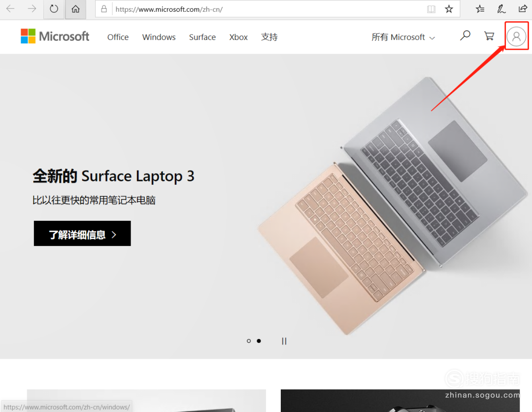Click the add notes pen icon

[x=501, y=9]
